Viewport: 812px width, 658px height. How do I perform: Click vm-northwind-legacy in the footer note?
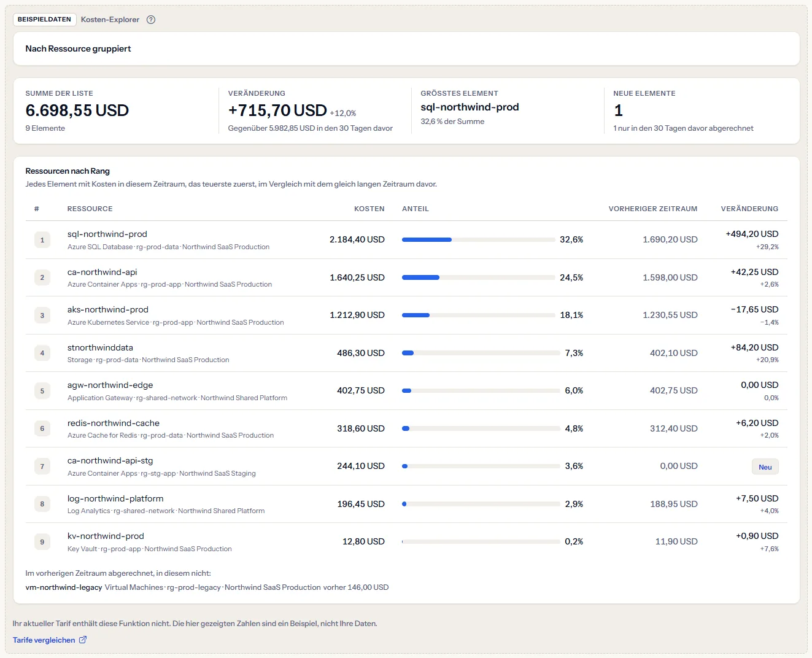(64, 587)
